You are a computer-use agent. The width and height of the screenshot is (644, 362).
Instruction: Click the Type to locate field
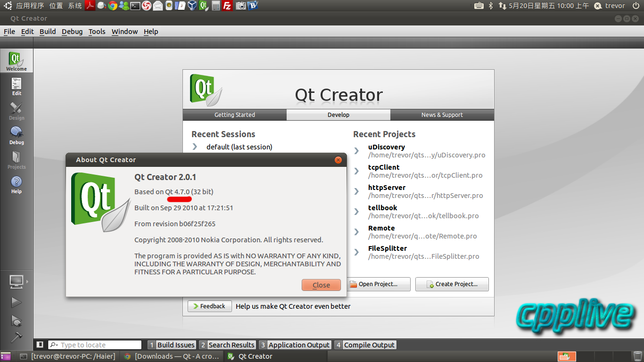(95, 345)
